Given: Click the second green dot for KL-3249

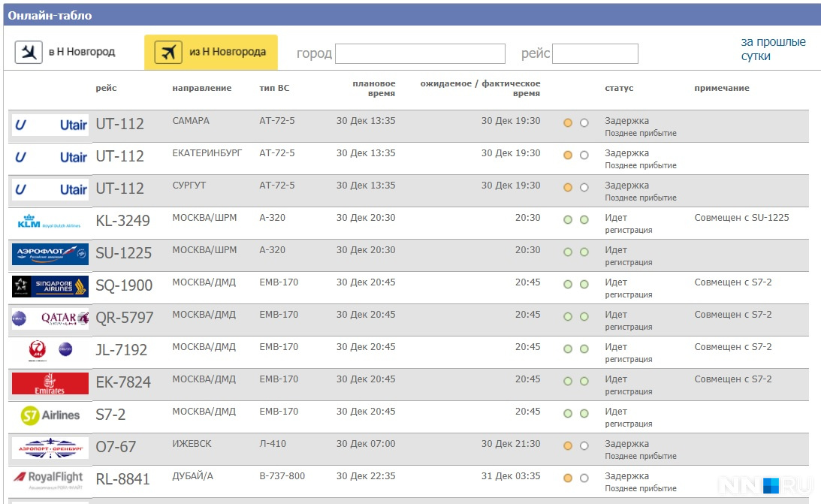Looking at the screenshot, I should (584, 220).
